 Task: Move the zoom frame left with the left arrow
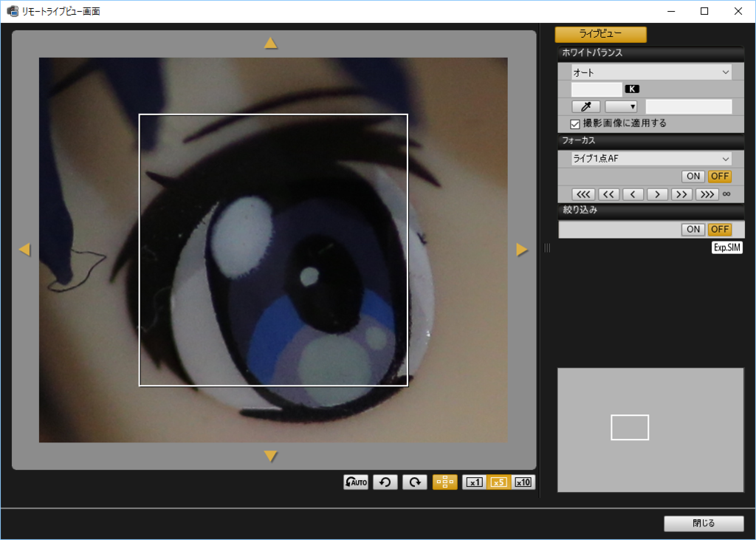(24, 250)
